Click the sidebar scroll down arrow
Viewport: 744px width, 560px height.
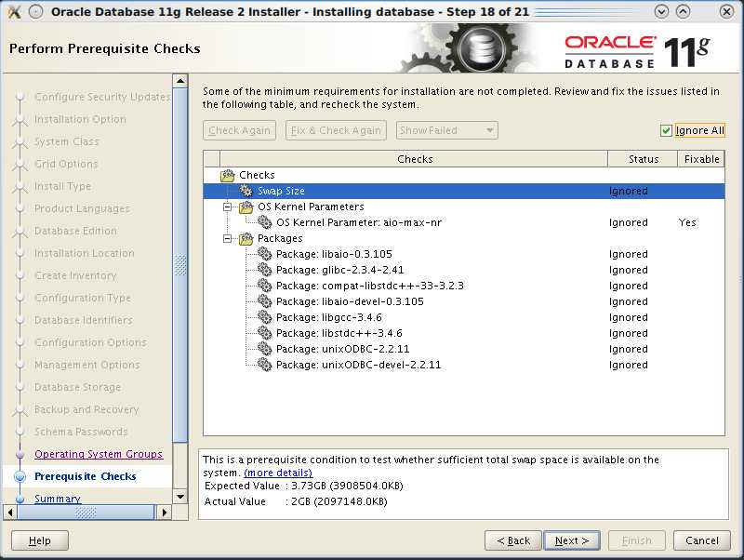click(x=180, y=497)
